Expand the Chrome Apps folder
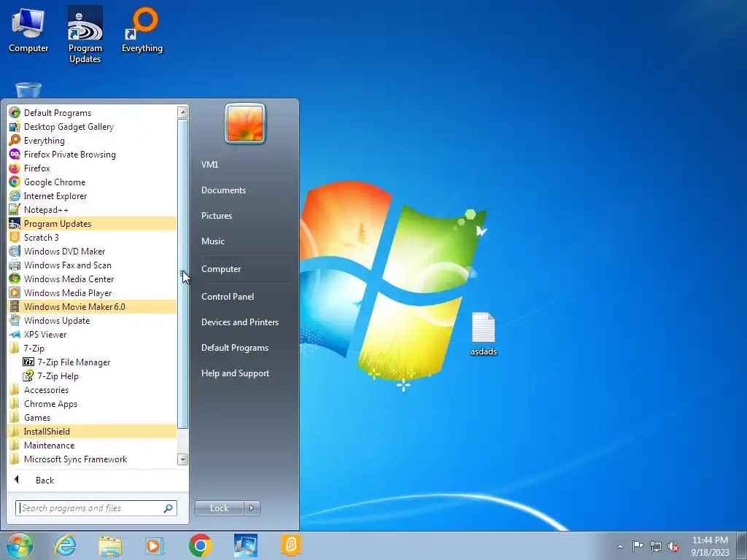Viewport: 747px width, 560px height. pos(92,403)
